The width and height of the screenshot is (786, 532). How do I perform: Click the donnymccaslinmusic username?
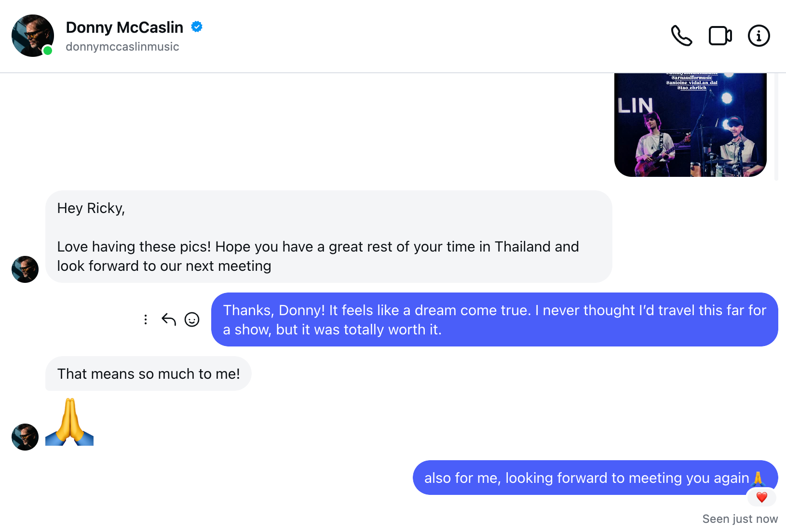[122, 47]
